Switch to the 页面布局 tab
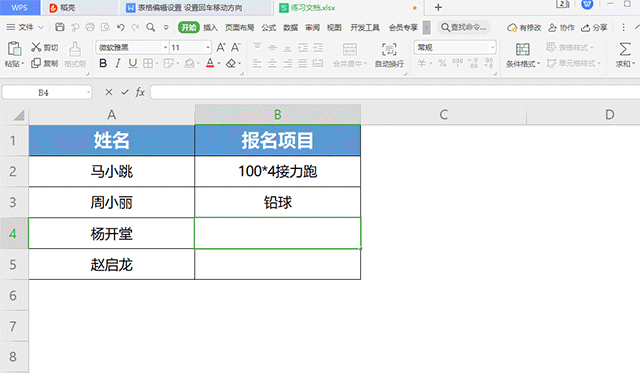640x373 pixels. coord(239,27)
